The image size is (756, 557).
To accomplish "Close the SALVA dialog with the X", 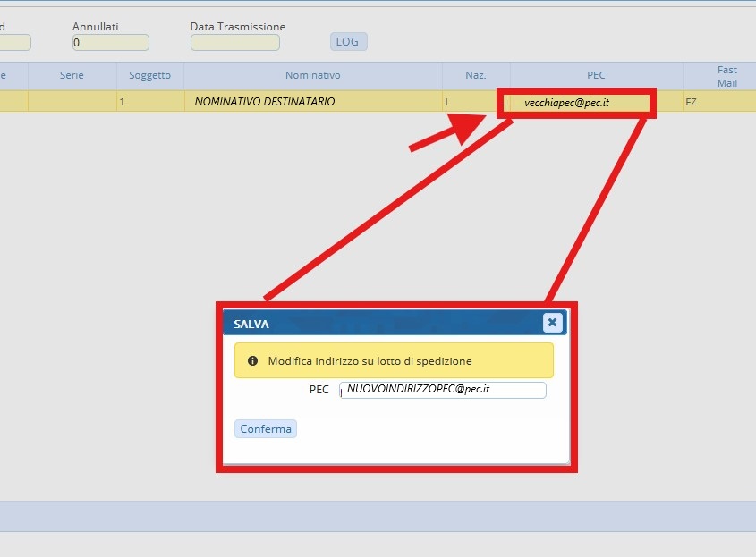I will pos(552,323).
